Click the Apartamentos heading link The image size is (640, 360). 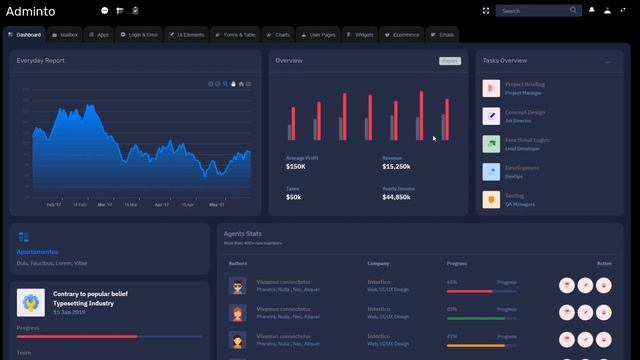click(37, 252)
